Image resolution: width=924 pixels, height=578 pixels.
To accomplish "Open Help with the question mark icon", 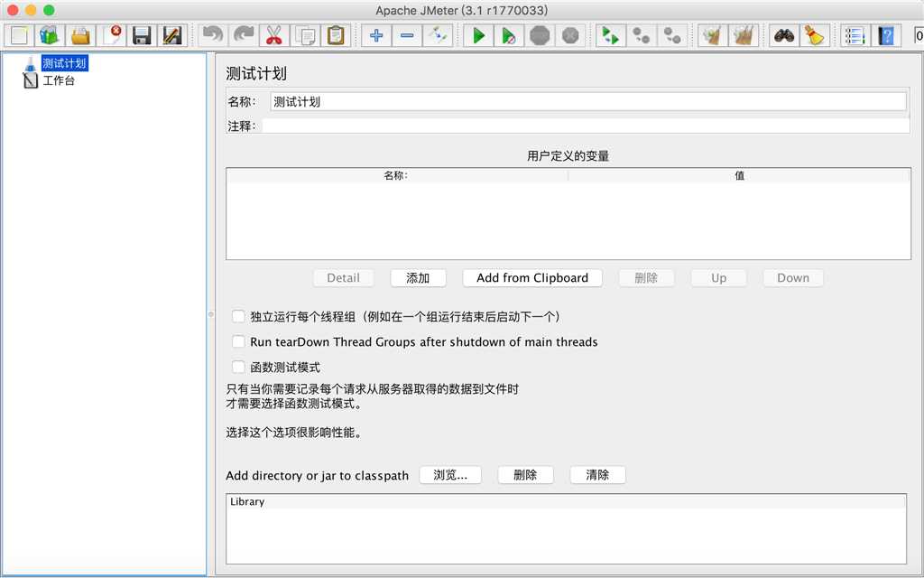I will click(x=886, y=35).
